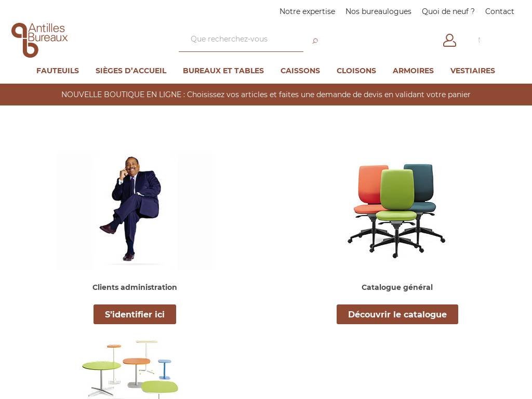
Task: Open BUREAUX ET TABLES category
Action: [223, 71]
